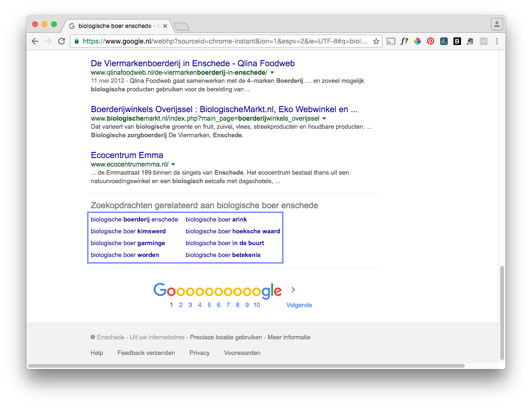Click 'Feedback verzenden' footer link
The height and width of the screenshot is (407, 532).
146,353
